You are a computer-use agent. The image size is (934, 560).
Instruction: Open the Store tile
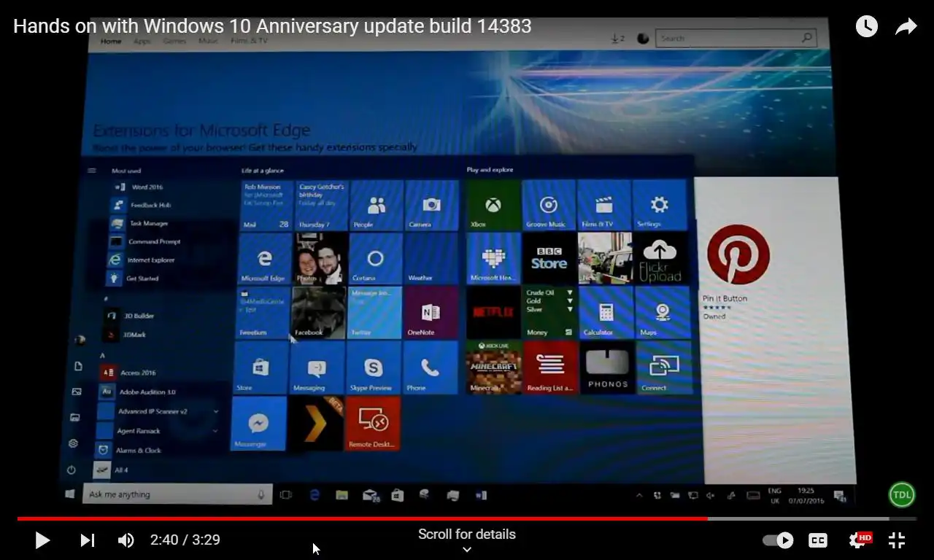(x=260, y=367)
